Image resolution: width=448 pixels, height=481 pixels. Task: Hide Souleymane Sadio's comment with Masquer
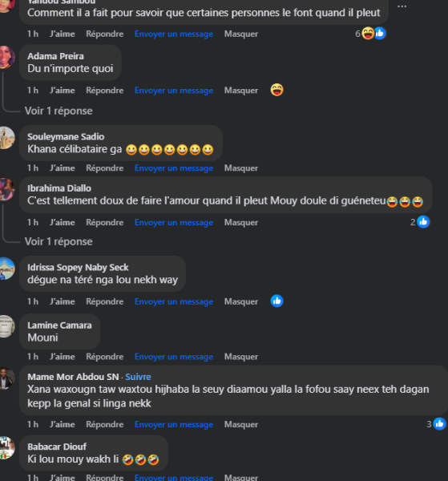[x=241, y=168]
